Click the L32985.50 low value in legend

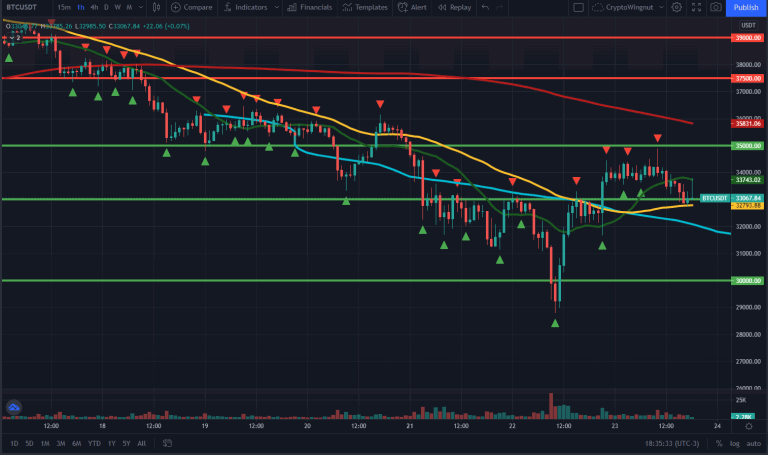(x=90, y=26)
